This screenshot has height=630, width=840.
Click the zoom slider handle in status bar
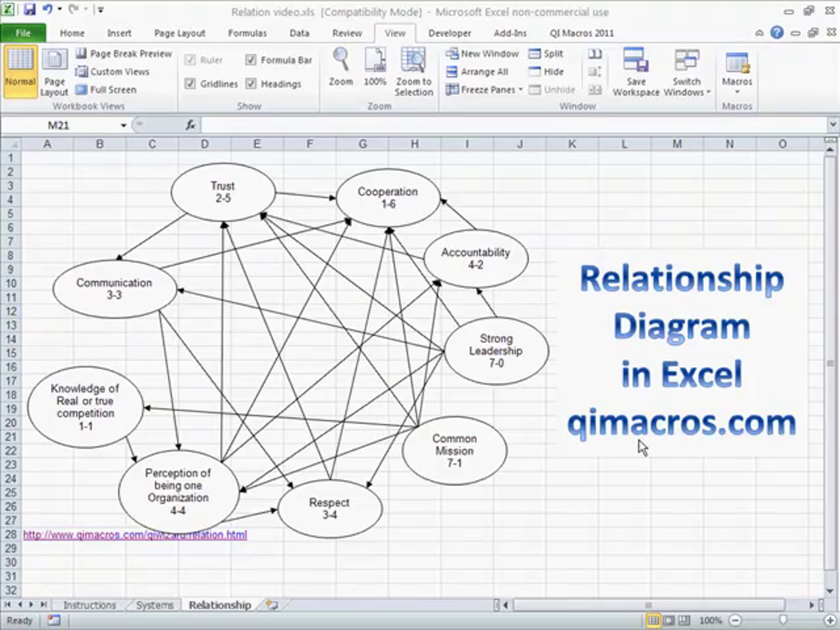click(783, 620)
